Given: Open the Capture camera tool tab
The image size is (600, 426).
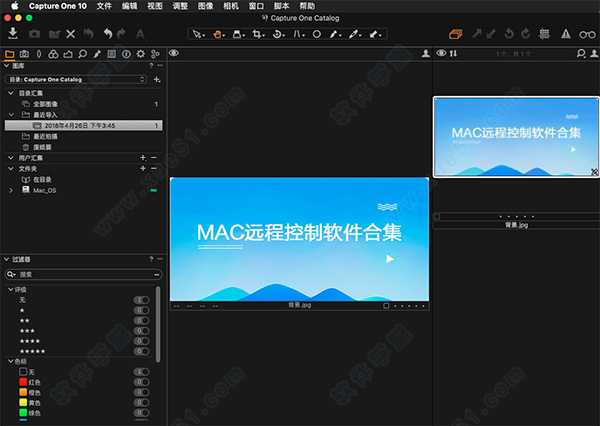Looking at the screenshot, I should (24, 54).
